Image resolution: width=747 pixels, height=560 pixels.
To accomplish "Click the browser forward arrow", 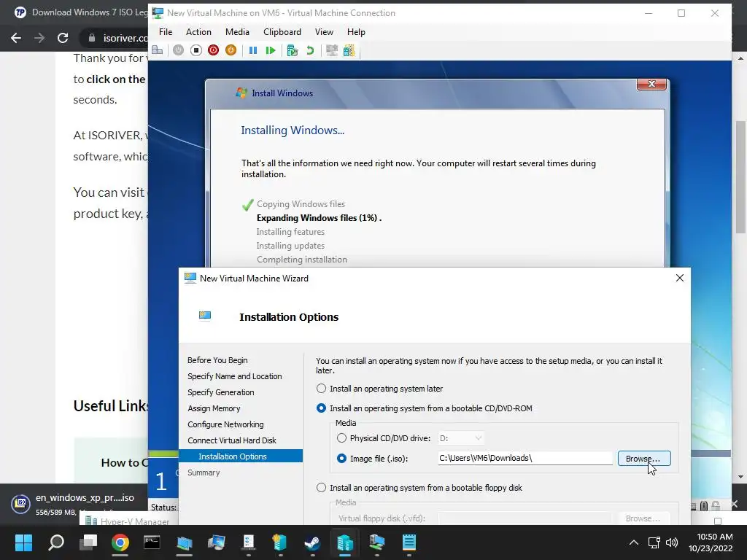I will (x=39, y=38).
